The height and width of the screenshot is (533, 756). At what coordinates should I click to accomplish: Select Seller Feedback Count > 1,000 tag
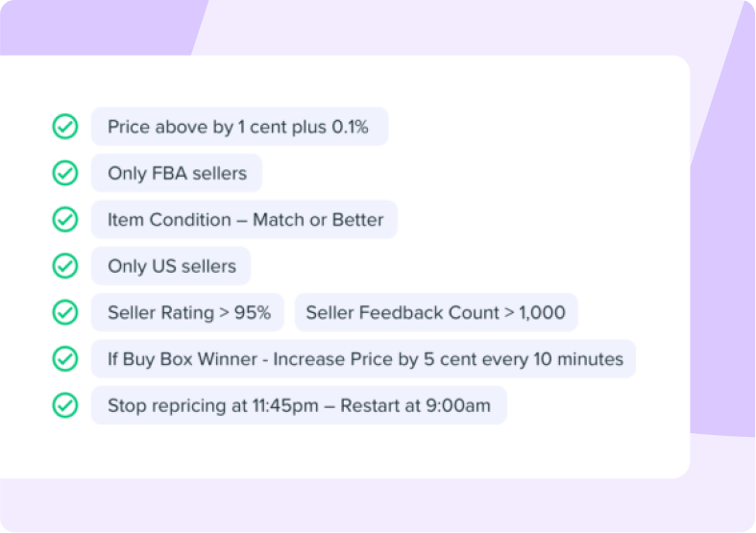[436, 312]
